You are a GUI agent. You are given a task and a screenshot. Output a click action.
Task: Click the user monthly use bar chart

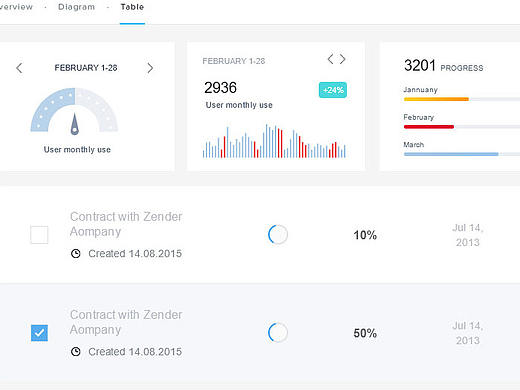point(274,141)
